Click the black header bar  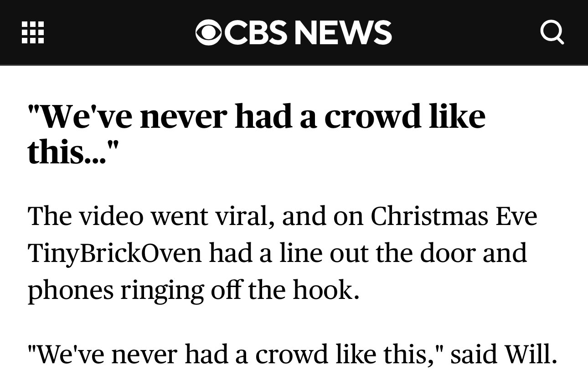pyautogui.click(x=294, y=32)
